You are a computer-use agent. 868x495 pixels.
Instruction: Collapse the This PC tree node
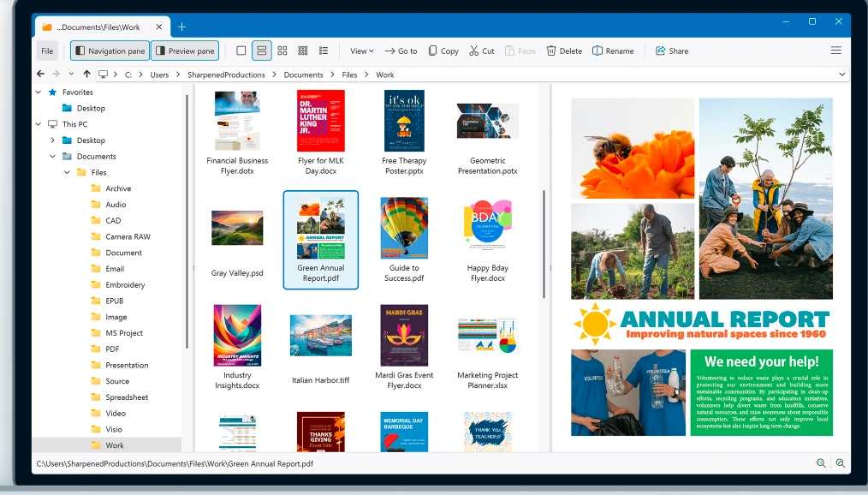39,124
